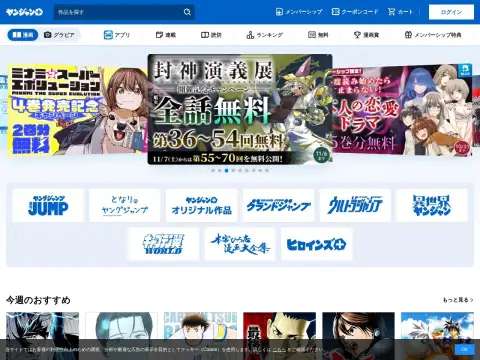Select the fourth carousel dot

(x=233, y=170)
